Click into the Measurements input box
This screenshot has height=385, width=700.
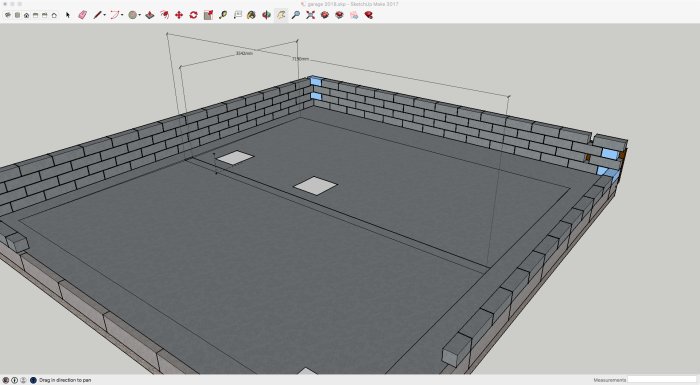662,380
